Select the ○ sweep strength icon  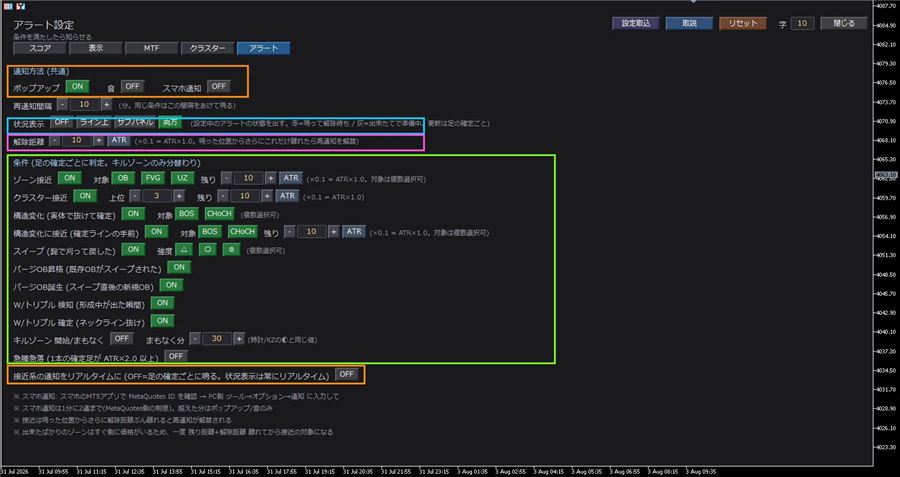[x=208, y=250]
